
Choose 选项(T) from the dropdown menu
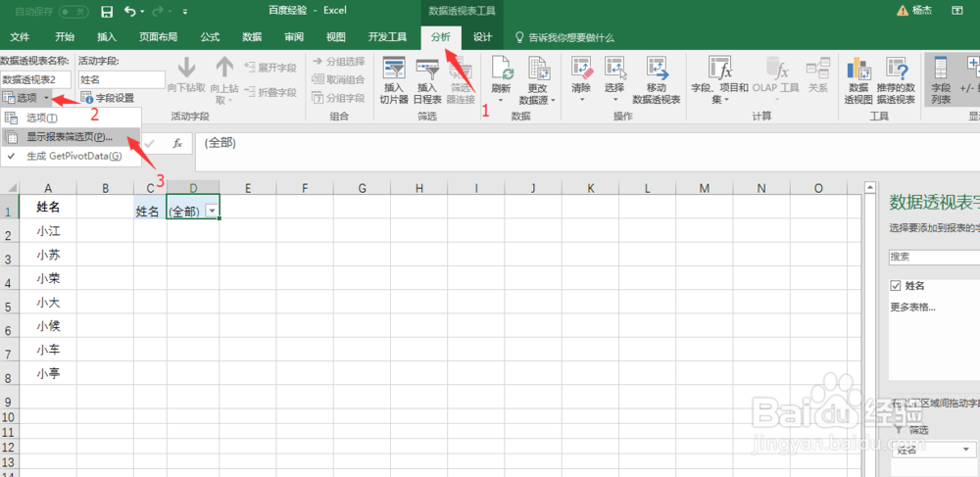tap(71, 118)
